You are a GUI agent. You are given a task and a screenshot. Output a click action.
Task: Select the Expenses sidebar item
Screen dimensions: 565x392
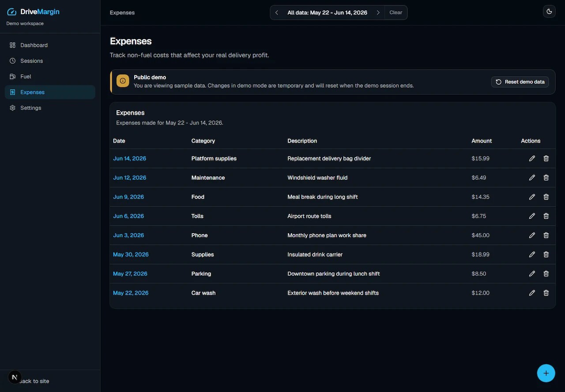50,92
